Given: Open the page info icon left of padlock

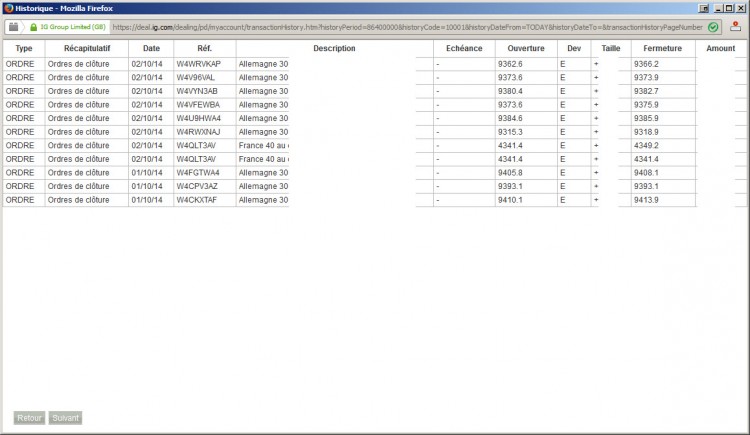Looking at the screenshot, I should pyautogui.click(x=13, y=27).
